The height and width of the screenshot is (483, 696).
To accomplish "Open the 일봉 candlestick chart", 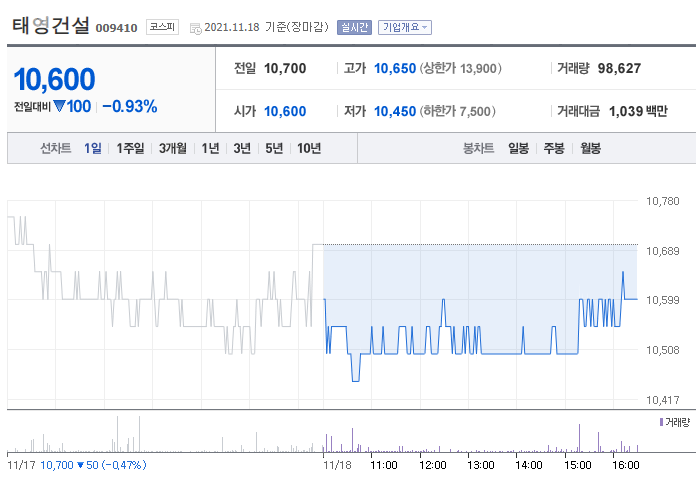I will point(518,148).
